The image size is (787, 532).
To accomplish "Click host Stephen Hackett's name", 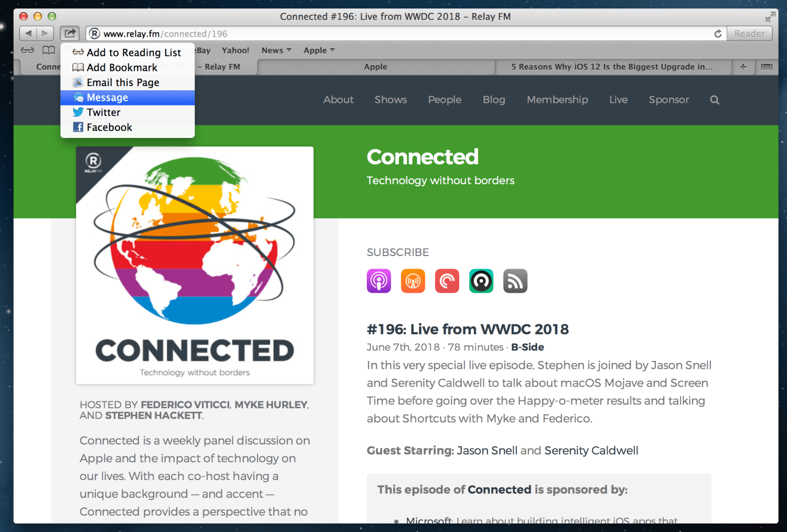I will 154,416.
